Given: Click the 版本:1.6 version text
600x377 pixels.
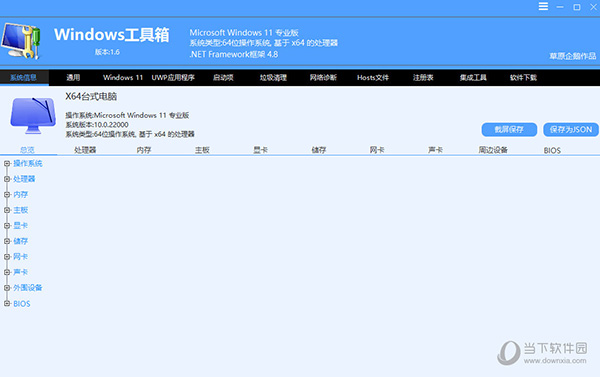Looking at the screenshot, I should coord(108,52).
